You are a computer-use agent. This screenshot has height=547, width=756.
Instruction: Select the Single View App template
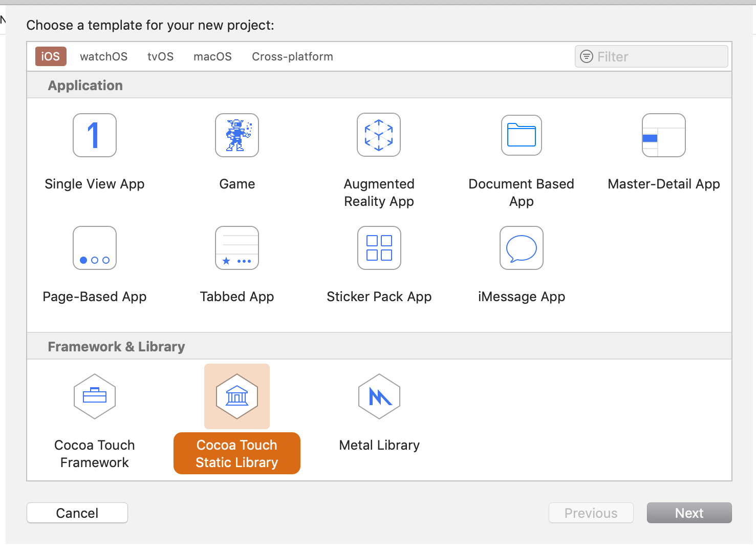pyautogui.click(x=94, y=135)
